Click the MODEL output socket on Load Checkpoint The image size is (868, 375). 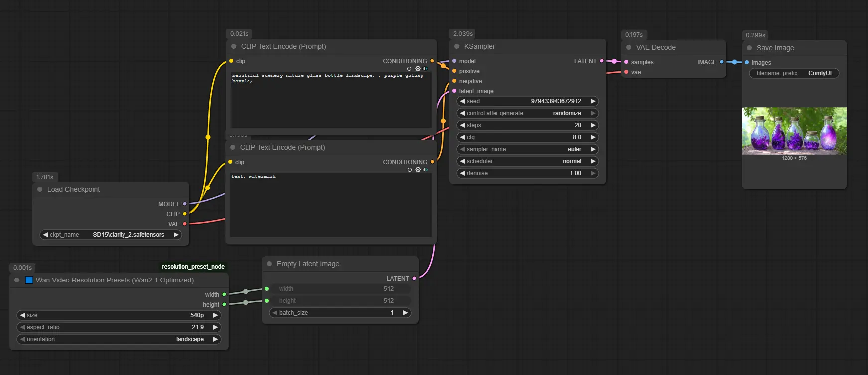coord(185,204)
